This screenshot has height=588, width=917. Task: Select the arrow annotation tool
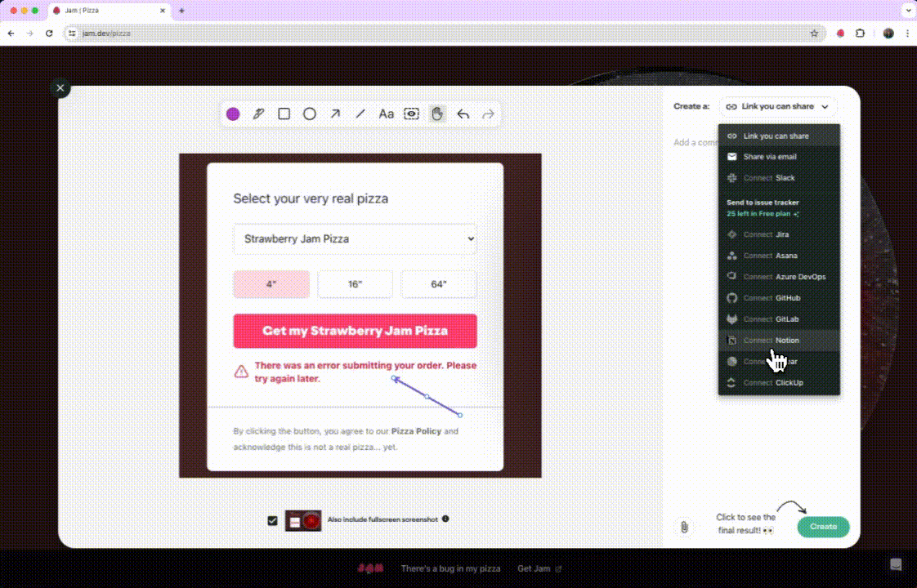335,114
